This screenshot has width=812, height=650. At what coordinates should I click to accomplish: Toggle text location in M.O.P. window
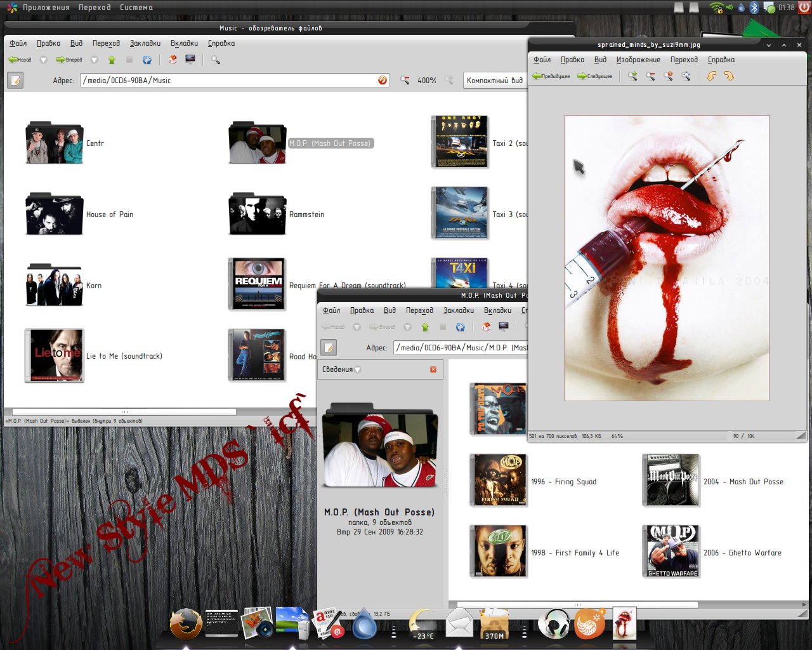(x=329, y=347)
